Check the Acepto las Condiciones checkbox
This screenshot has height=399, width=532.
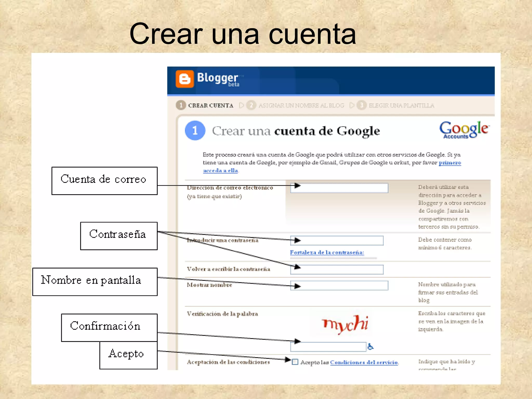click(295, 362)
